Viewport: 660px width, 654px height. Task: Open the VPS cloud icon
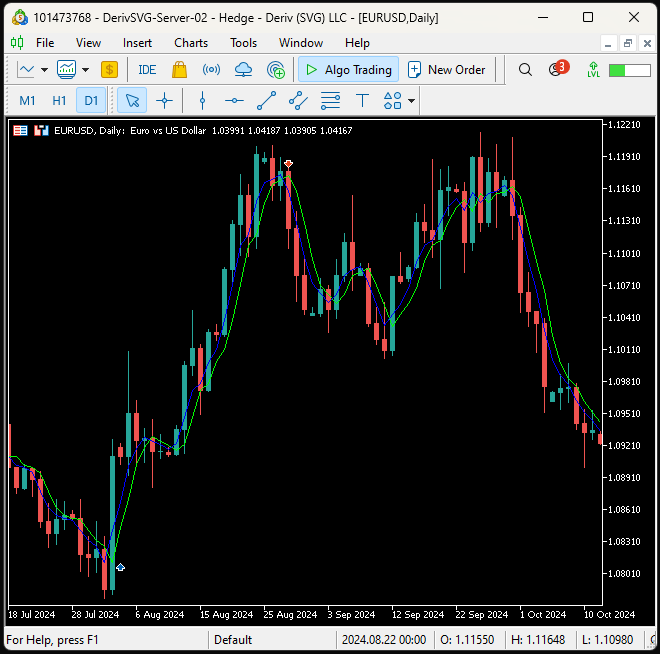click(x=243, y=69)
